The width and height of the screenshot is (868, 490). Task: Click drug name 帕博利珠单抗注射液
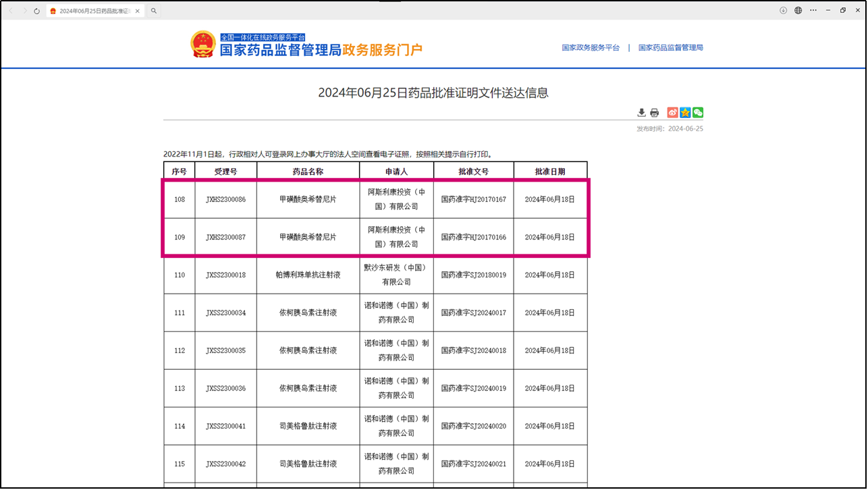point(308,275)
